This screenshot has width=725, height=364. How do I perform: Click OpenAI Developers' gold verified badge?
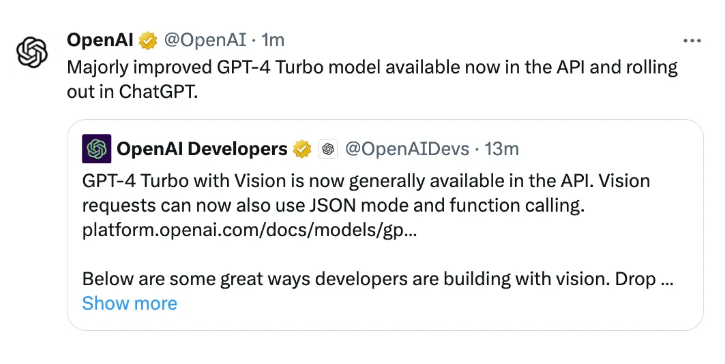pyautogui.click(x=302, y=149)
